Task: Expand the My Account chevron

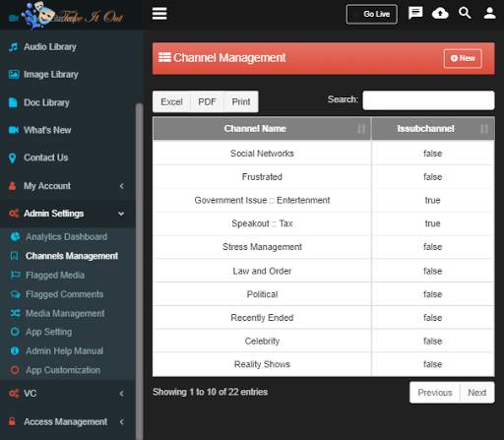Action: point(122,186)
